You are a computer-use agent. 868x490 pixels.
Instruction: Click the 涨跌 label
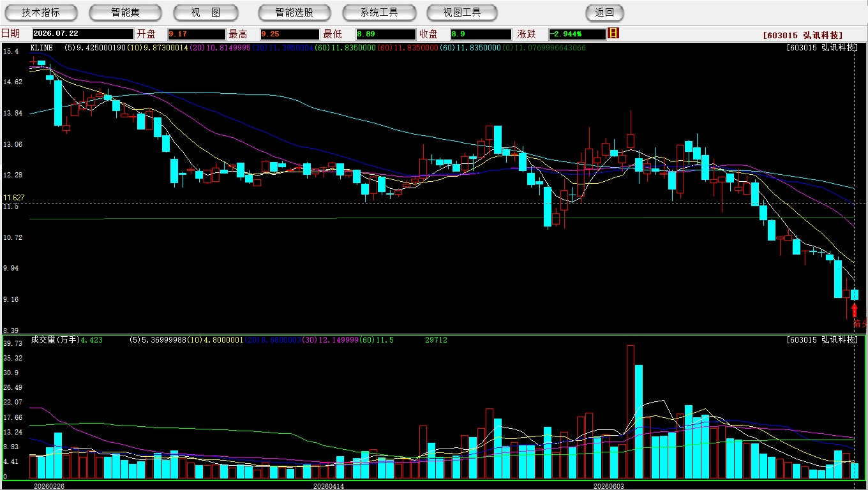tap(527, 34)
